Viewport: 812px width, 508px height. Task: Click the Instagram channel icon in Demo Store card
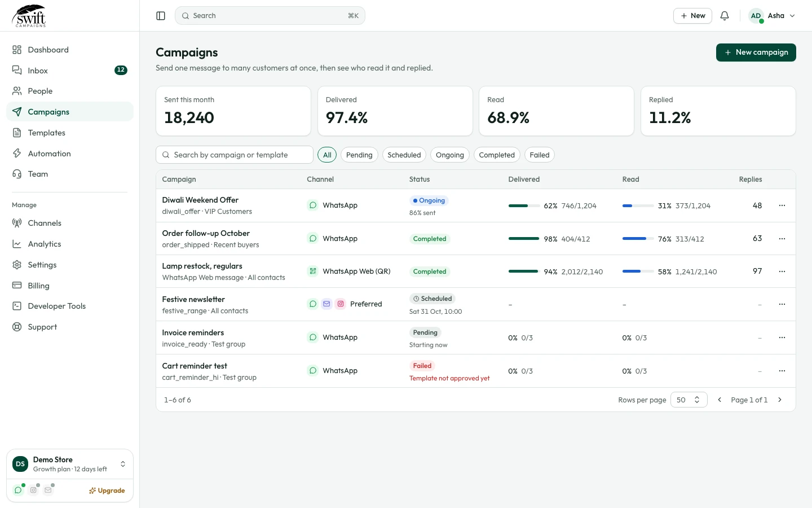(x=33, y=490)
